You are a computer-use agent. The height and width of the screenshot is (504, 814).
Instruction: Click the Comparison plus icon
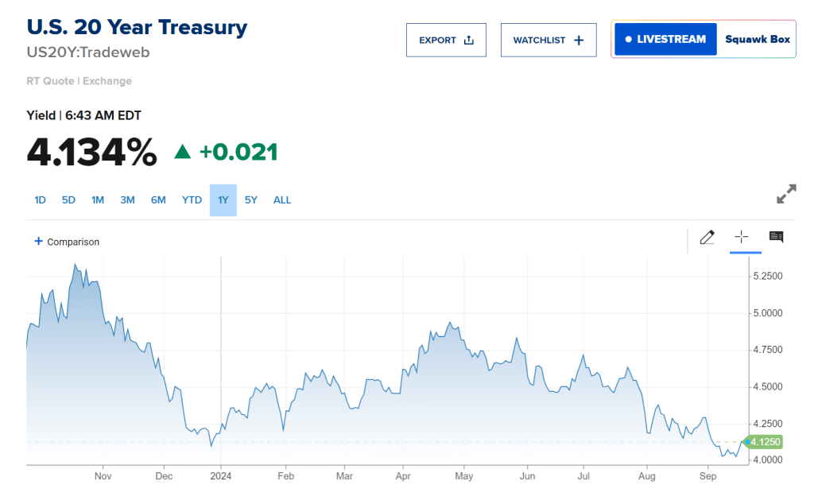pos(38,242)
